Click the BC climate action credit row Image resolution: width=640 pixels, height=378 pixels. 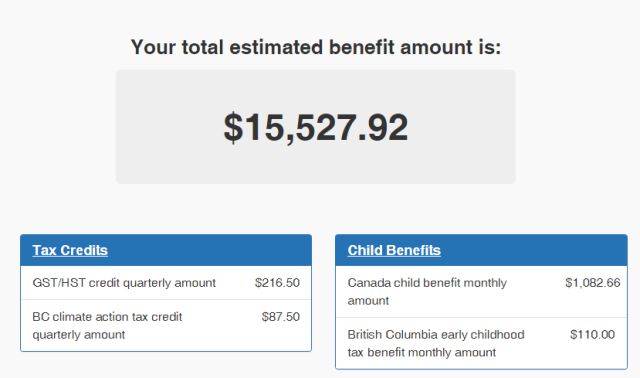166,325
